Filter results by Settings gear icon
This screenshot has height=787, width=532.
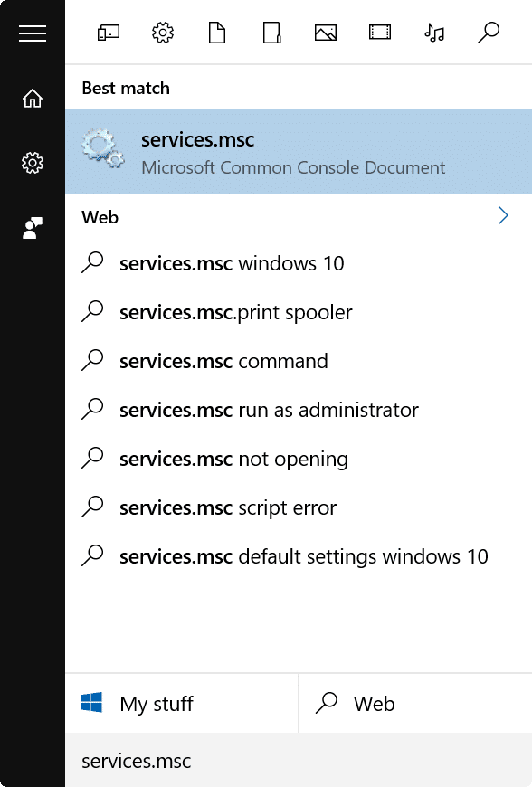tap(163, 33)
